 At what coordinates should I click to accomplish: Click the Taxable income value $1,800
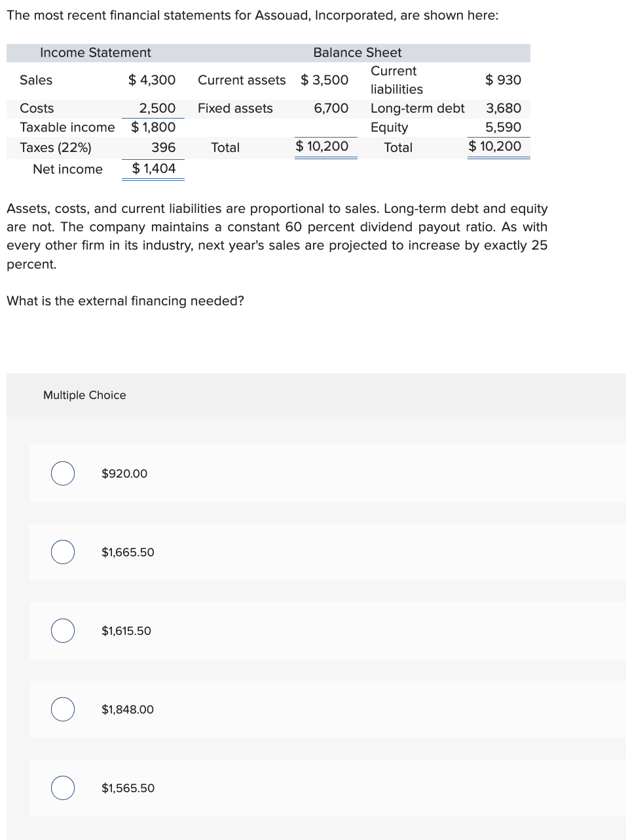coord(153,127)
